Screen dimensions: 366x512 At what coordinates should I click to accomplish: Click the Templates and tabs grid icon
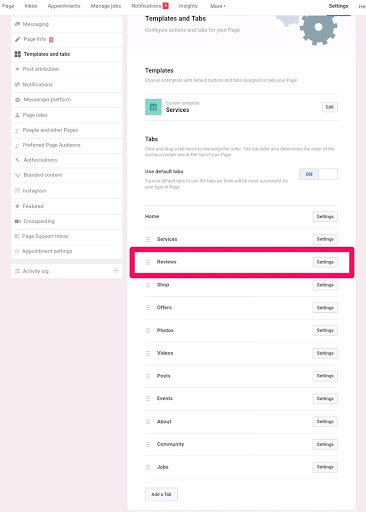point(18,54)
